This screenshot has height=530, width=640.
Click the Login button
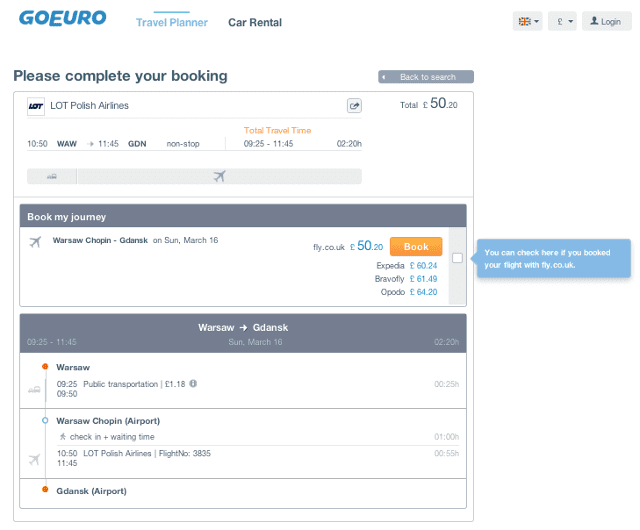(x=607, y=21)
